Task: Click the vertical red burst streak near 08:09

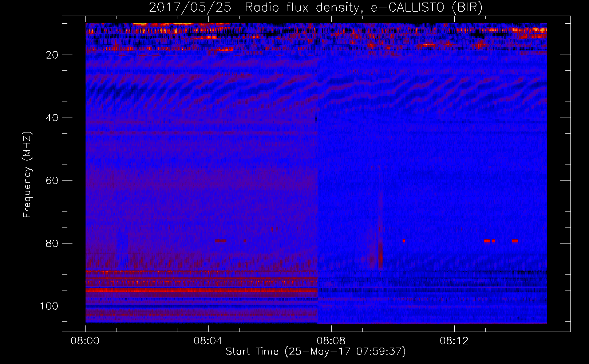Action: (380, 256)
